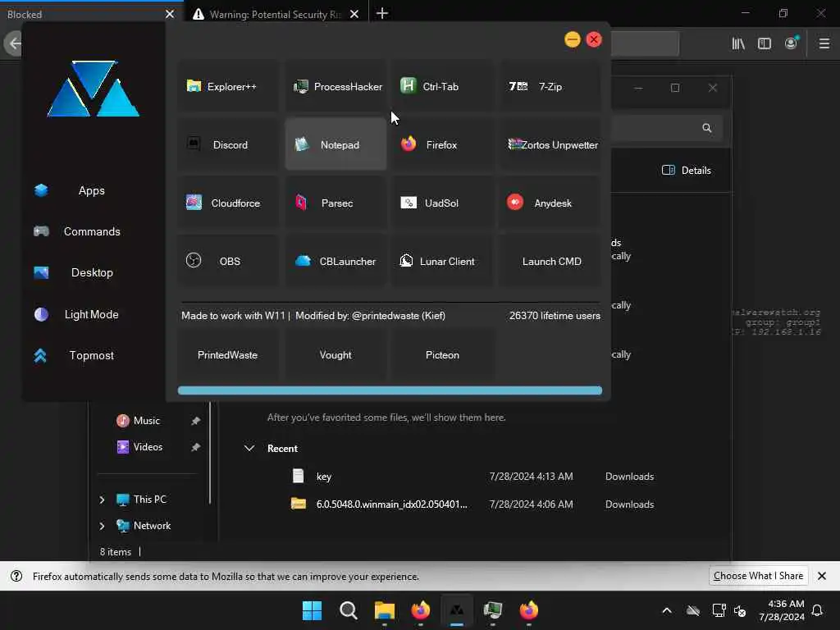Screen dimensions: 840x630
Task: Toggle Topmost window option
Action: (x=91, y=355)
